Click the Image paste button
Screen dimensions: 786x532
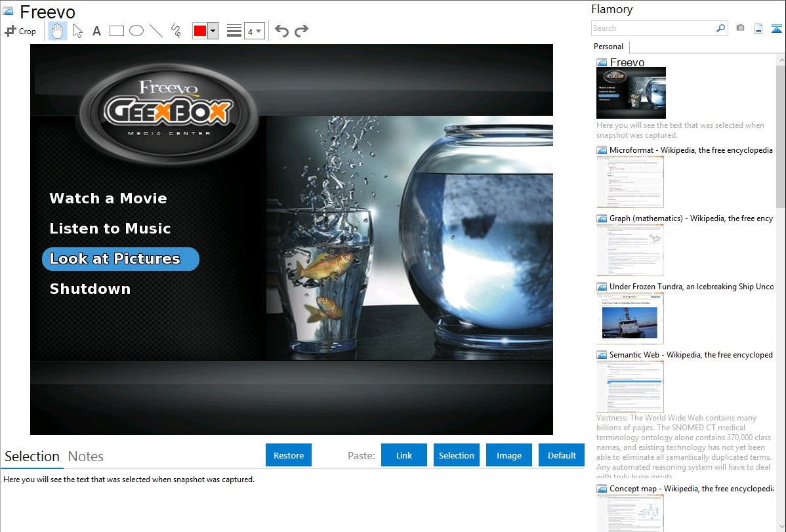pyautogui.click(x=508, y=455)
